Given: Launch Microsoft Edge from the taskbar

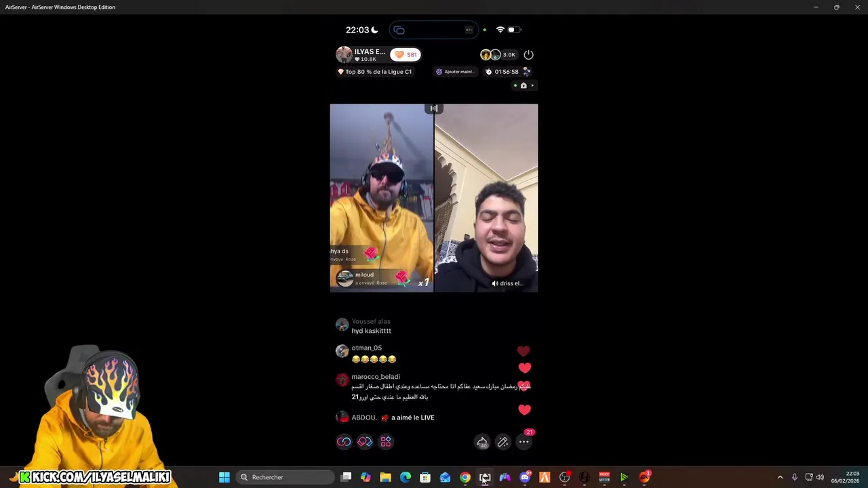Looking at the screenshot, I should click(406, 477).
